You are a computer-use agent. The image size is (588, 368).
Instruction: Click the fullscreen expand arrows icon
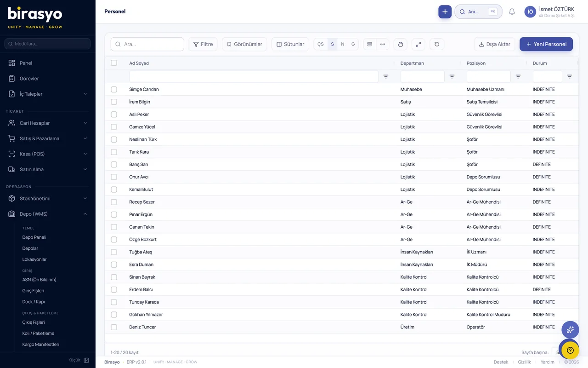coord(418,44)
